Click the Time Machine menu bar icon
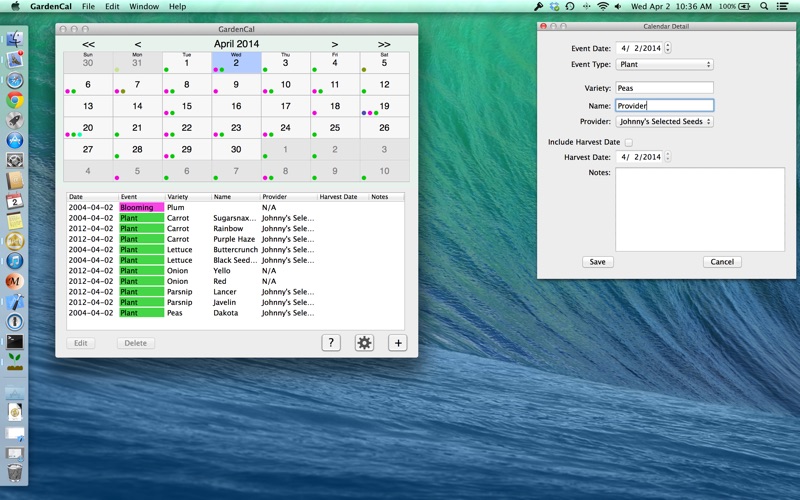This screenshot has height=500, width=800. (570, 6)
